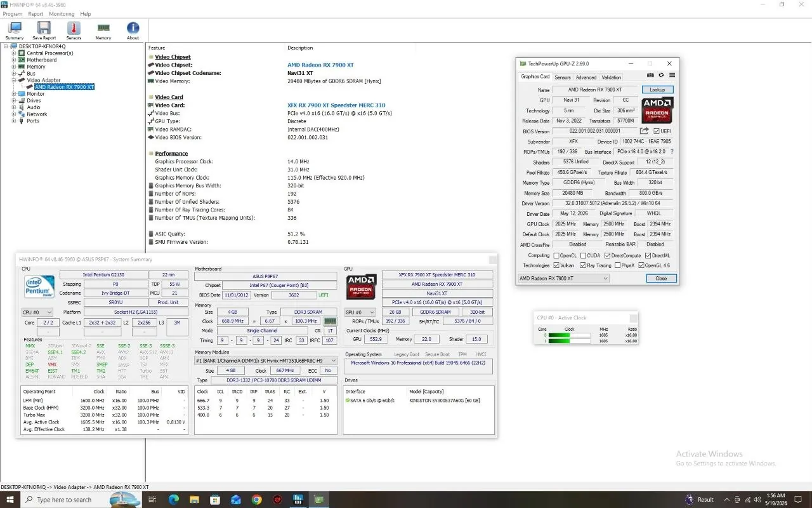This screenshot has width=812, height=508.
Task: Click GPU-Z screenshot camera icon
Action: (x=650, y=76)
